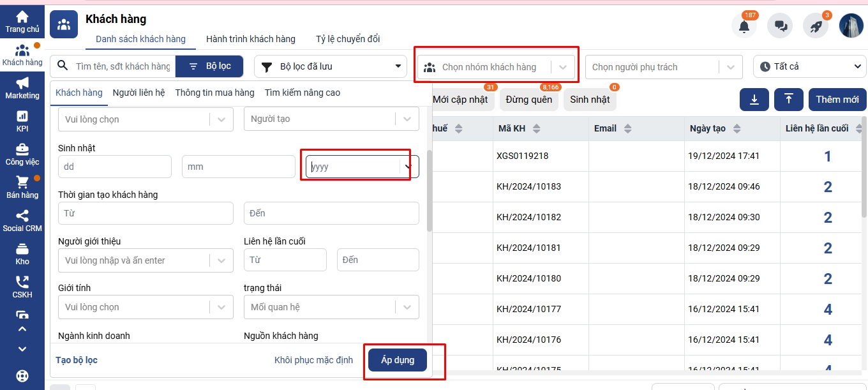
Task: Open the chat messages icon
Action: pos(779,27)
